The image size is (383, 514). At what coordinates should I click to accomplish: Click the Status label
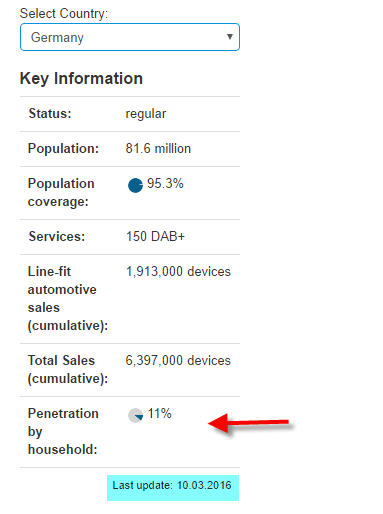pos(50,113)
